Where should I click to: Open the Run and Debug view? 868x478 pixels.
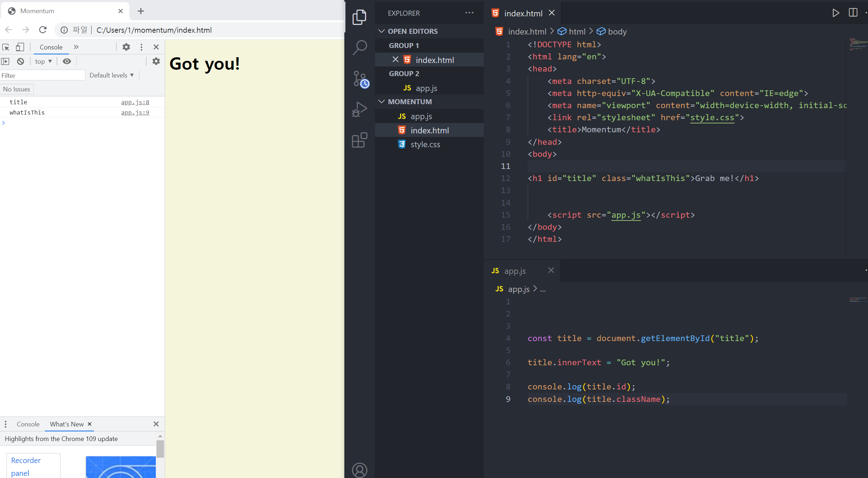[360, 109]
